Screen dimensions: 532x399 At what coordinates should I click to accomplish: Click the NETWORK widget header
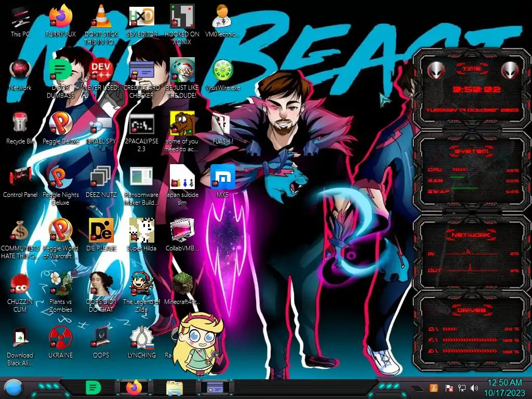point(472,234)
